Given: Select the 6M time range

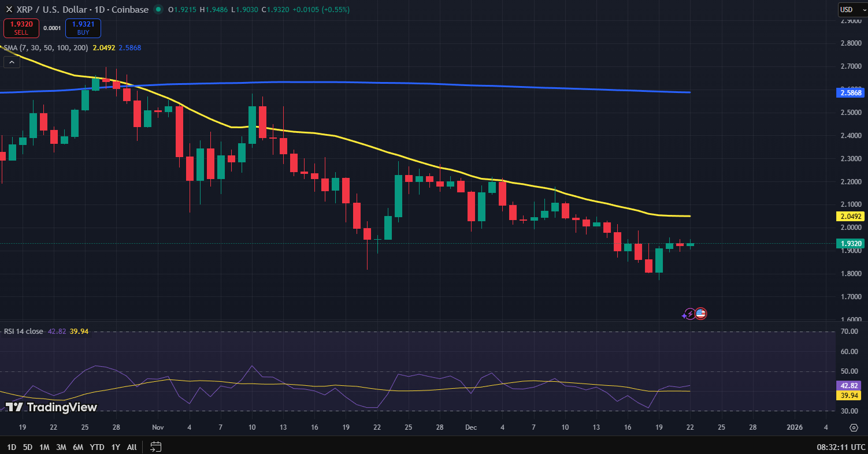Looking at the screenshot, I should click(x=79, y=447).
